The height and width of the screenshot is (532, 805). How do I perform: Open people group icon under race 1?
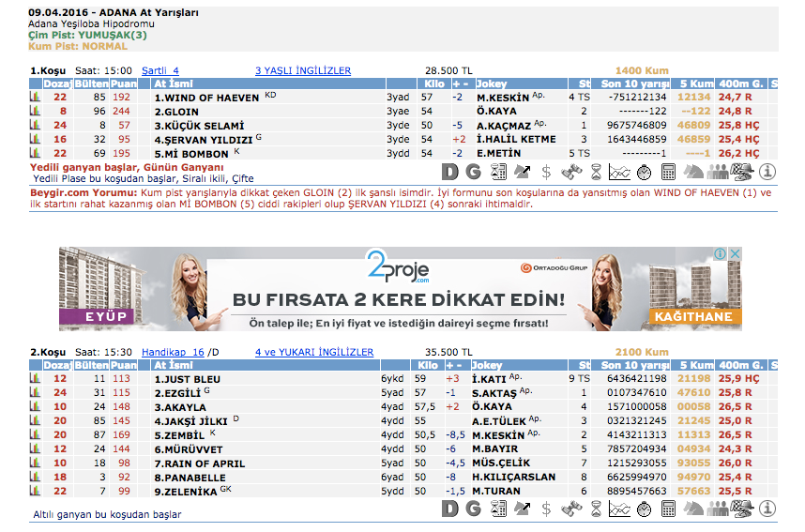(718, 172)
